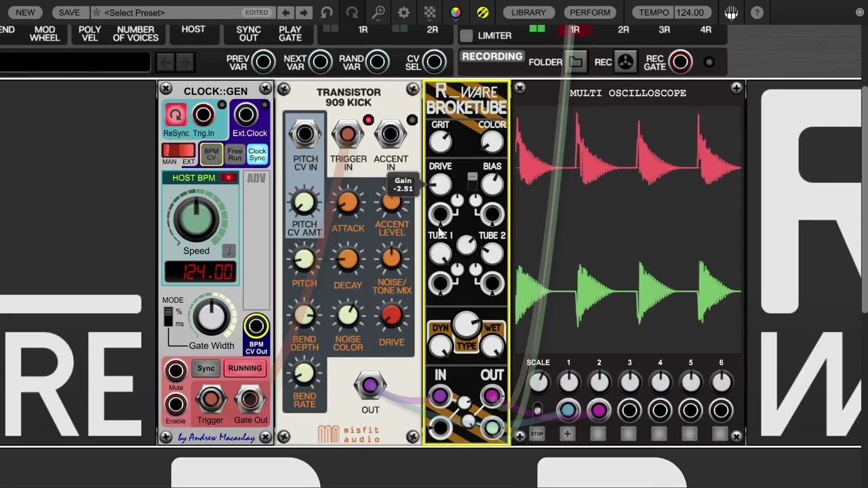
Task: Flip the small switch below oscilloscope SCALE
Action: 538,409
